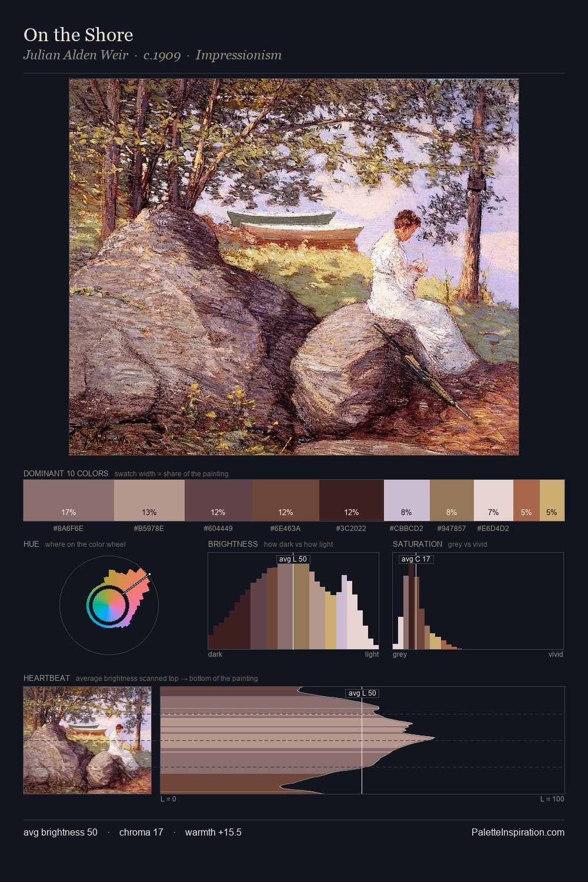588x882 pixels.
Task: Click the BRIGHTNESS section heading
Action: pos(233,544)
